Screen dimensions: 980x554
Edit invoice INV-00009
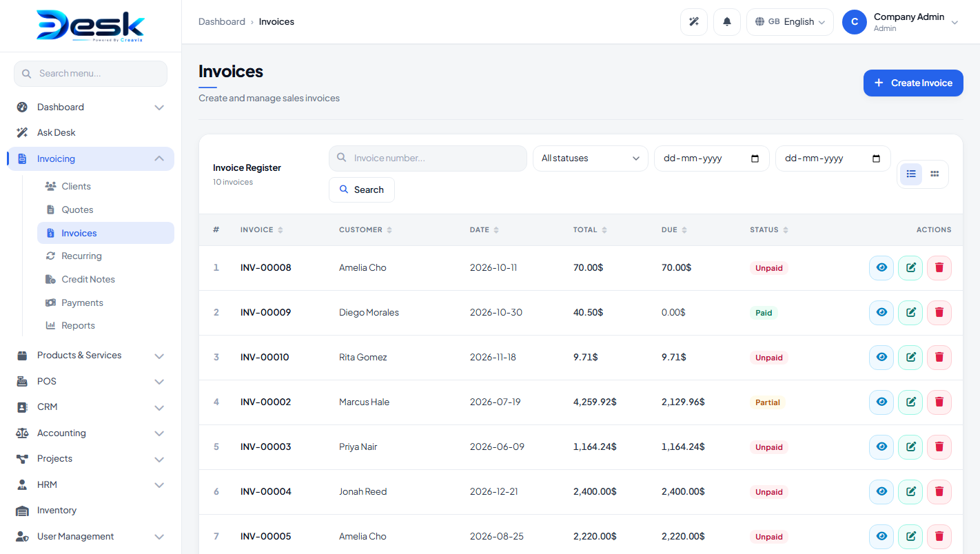pyautogui.click(x=910, y=313)
